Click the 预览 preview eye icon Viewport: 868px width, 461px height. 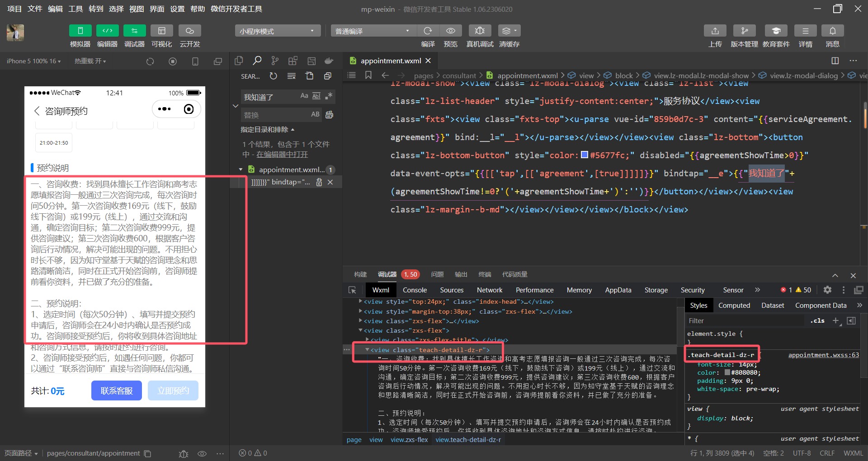[x=451, y=31]
